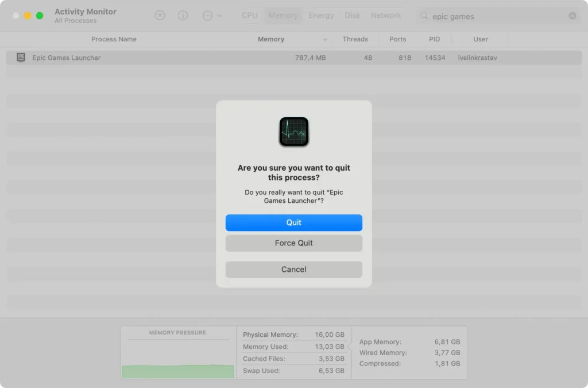Cancel the quit process dialog
The image size is (588, 388).
293,270
